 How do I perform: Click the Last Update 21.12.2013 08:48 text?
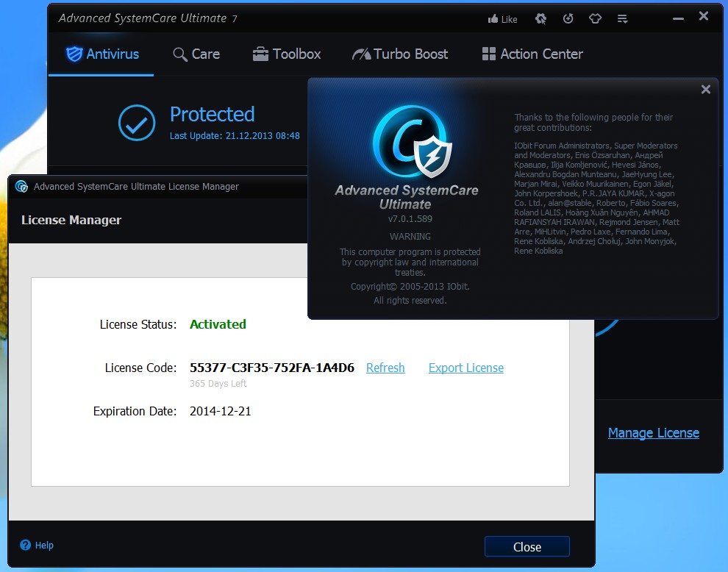235,135
